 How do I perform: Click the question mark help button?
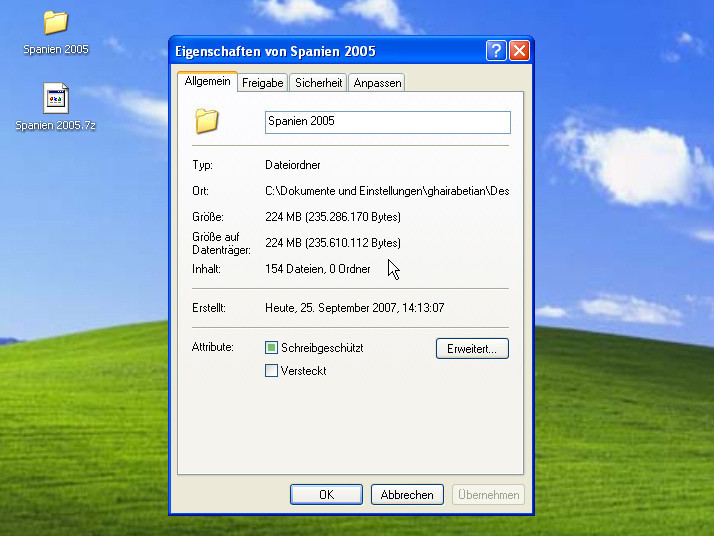(x=496, y=51)
